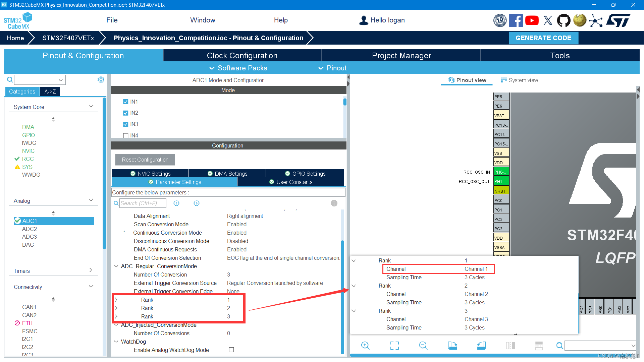Enable the IN4 channel checkbox
644x362 pixels.
126,135
